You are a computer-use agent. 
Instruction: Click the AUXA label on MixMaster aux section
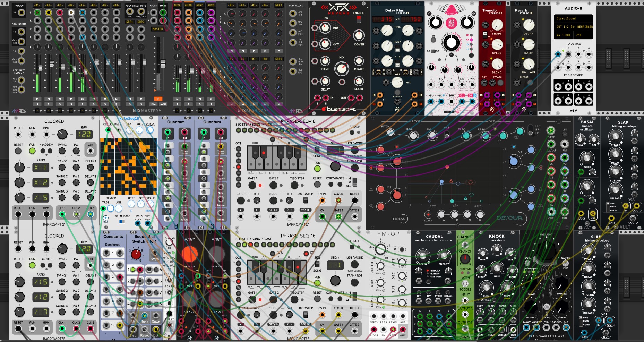(177, 6)
